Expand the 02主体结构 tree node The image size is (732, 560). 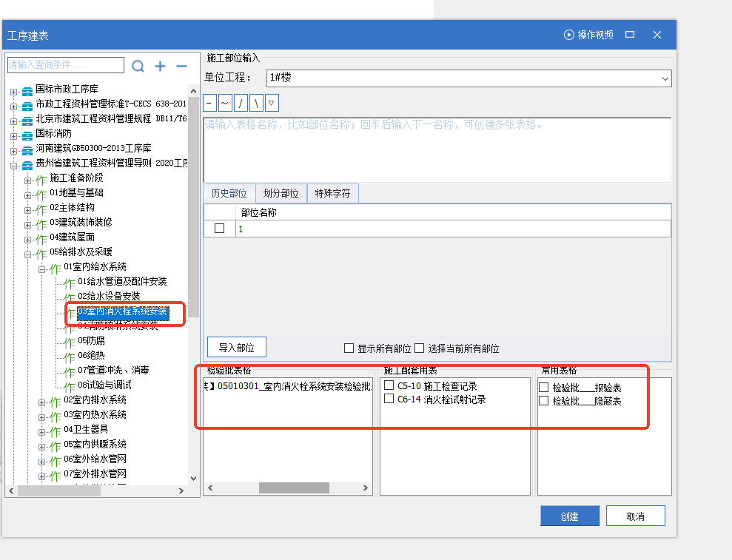point(28,210)
